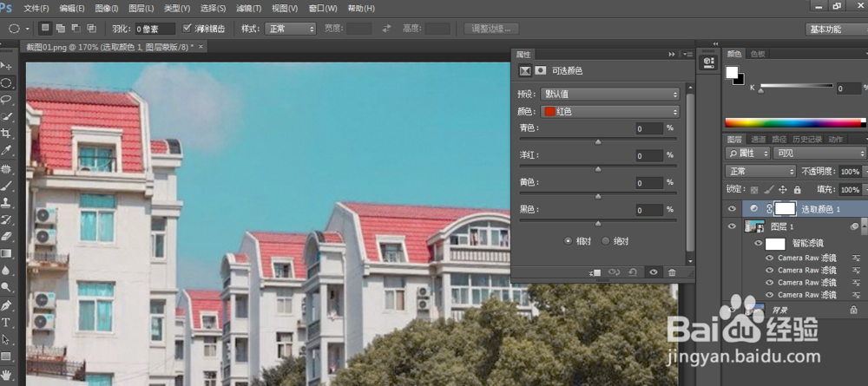Screen dimensions: 868x386
Task: Select the Hand tool
Action: tap(7, 375)
